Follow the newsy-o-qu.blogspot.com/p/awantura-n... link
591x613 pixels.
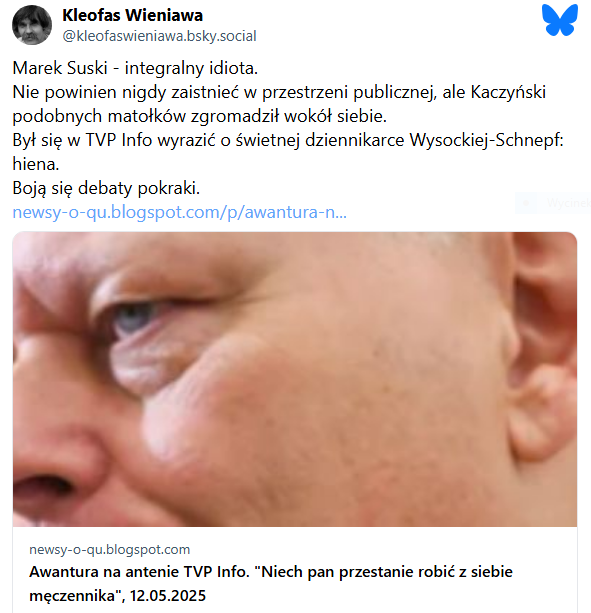[179, 212]
